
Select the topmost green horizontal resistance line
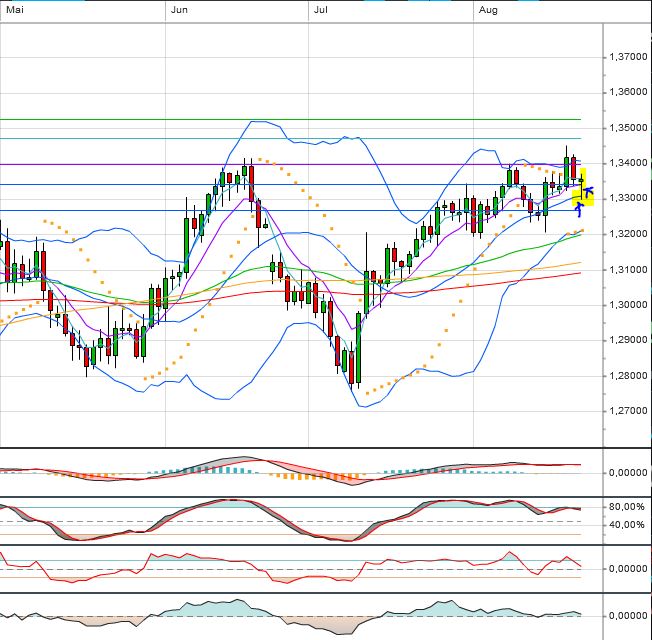click(300, 119)
